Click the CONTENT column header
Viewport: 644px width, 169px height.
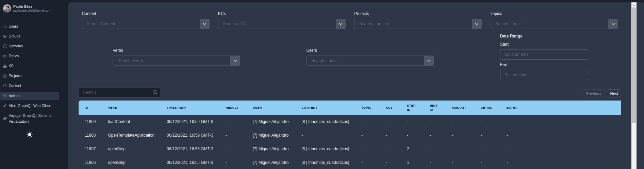pos(309,108)
